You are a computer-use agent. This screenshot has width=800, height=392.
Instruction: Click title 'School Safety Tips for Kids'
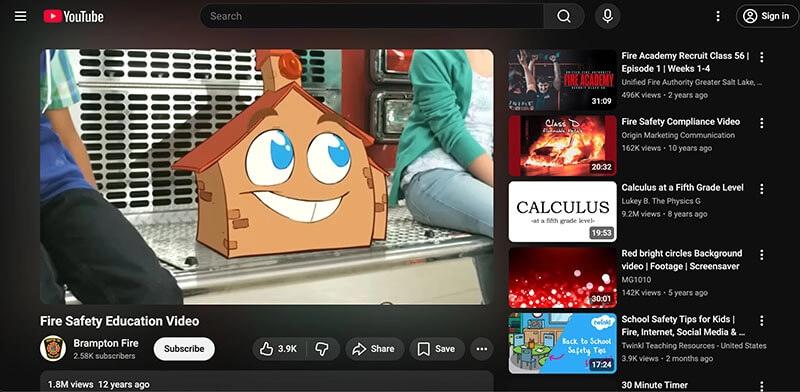[683, 326]
